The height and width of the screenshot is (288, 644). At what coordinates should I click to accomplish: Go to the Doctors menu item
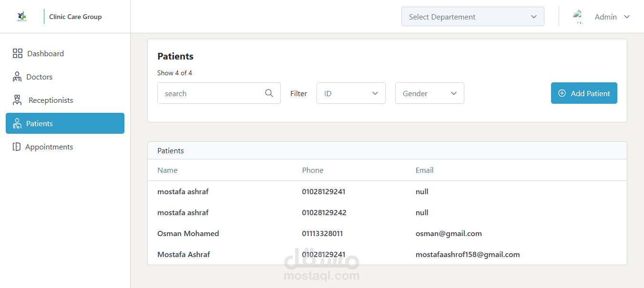pyautogui.click(x=40, y=77)
